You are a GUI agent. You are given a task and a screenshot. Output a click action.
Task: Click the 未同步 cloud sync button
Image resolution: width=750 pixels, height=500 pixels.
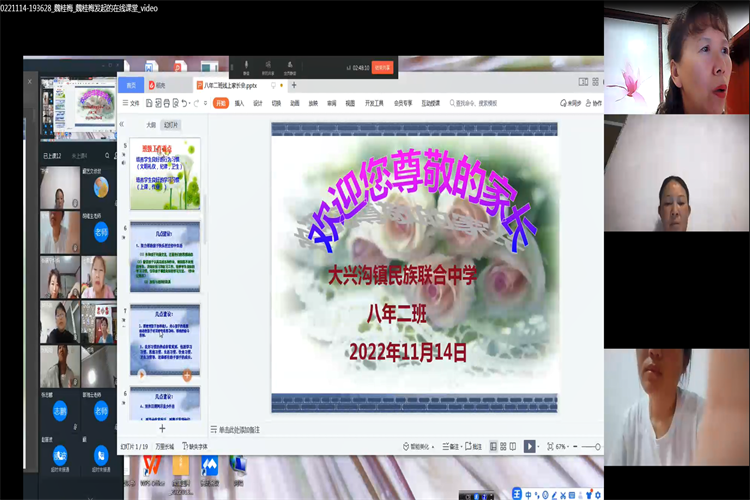pyautogui.click(x=570, y=103)
